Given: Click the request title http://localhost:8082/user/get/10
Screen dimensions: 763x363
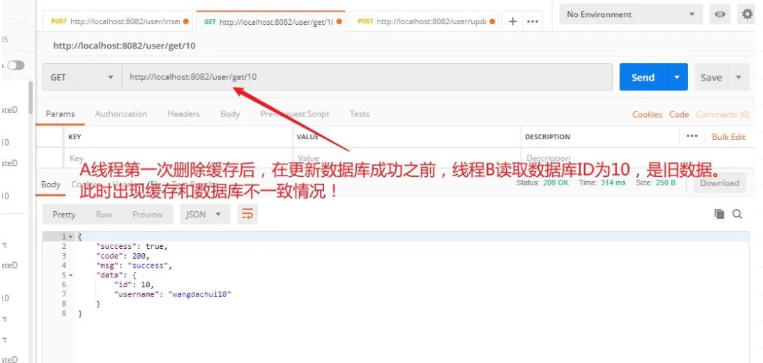Looking at the screenshot, I should click(125, 46).
